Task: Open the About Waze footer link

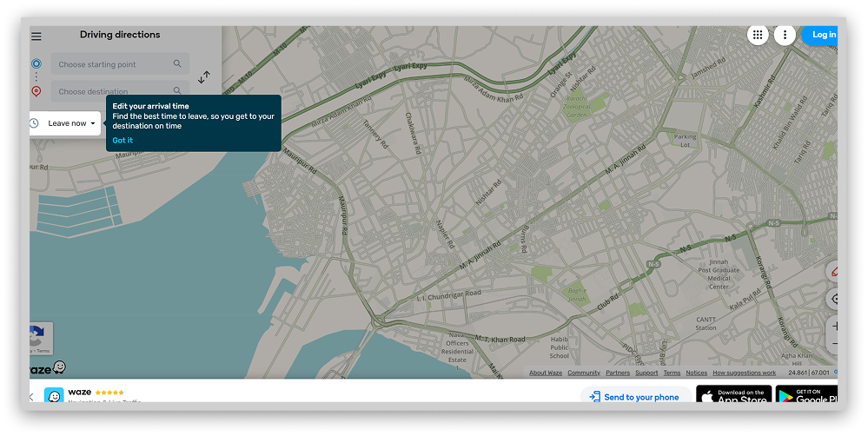Action: click(545, 373)
